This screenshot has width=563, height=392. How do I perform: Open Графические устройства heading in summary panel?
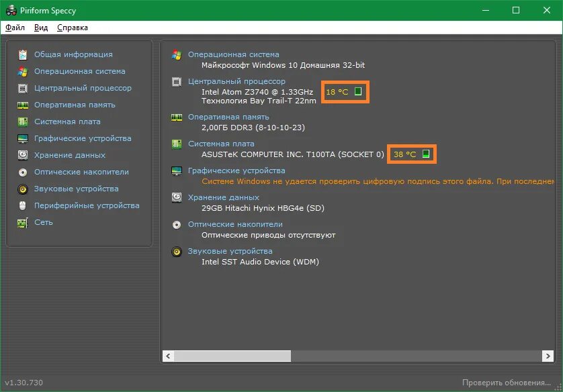tap(236, 170)
